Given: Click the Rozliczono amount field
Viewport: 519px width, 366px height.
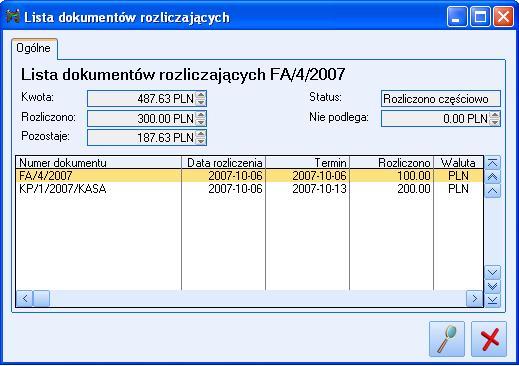Looking at the screenshot, I should tap(147, 118).
